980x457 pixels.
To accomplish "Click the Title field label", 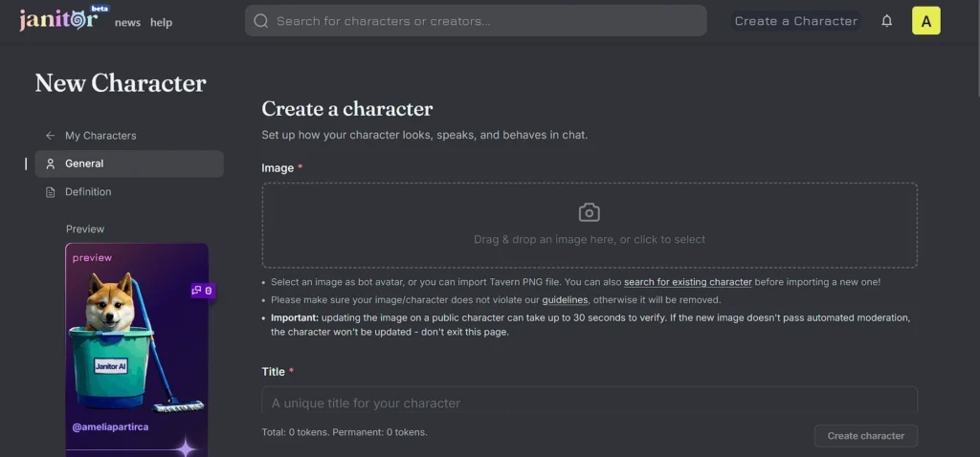I will tap(273, 372).
